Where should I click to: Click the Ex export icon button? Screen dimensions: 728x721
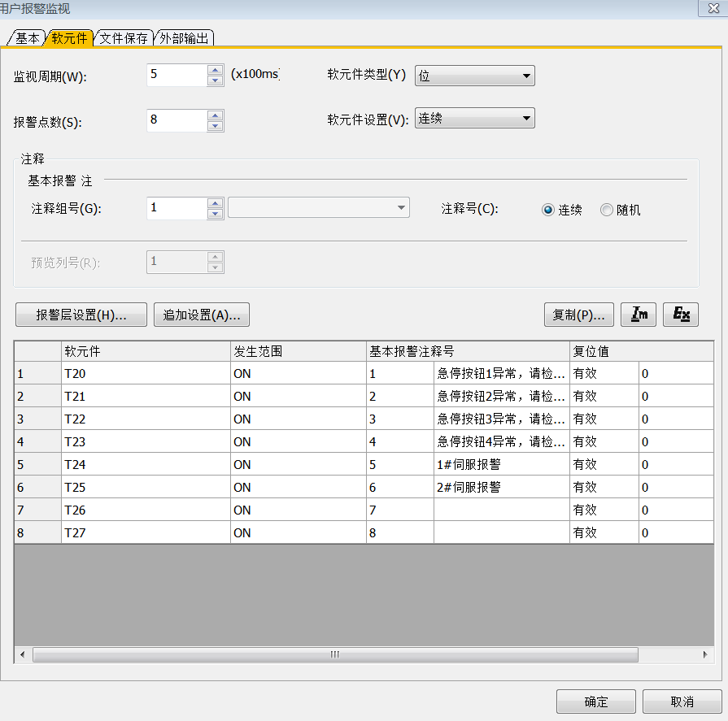pyautogui.click(x=681, y=315)
